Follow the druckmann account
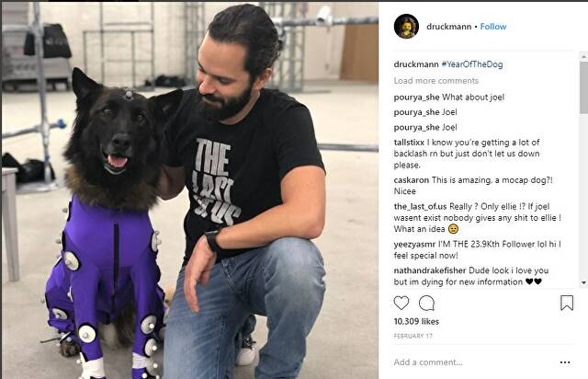Viewport: 588px width, 379px height. (x=493, y=27)
